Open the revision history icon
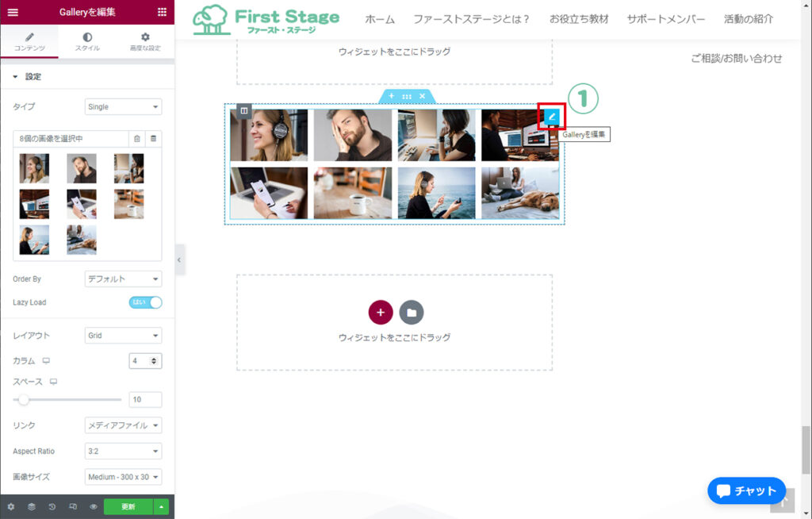 pyautogui.click(x=52, y=506)
